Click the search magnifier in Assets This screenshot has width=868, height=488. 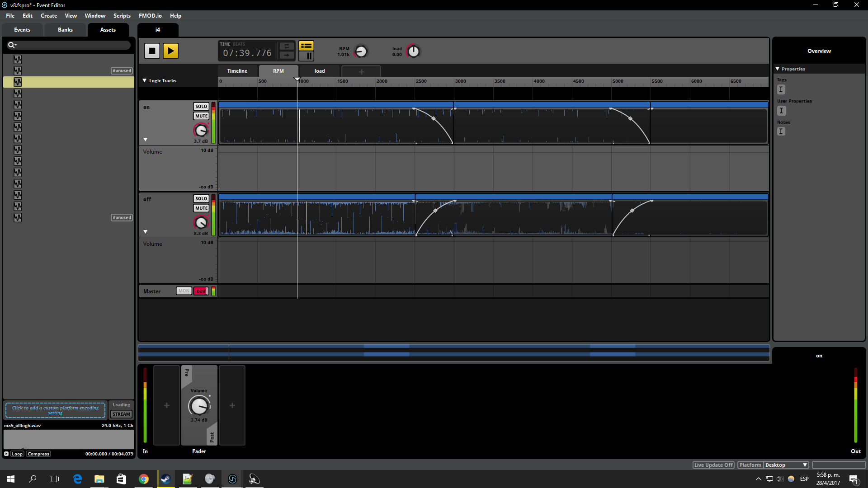(x=11, y=45)
